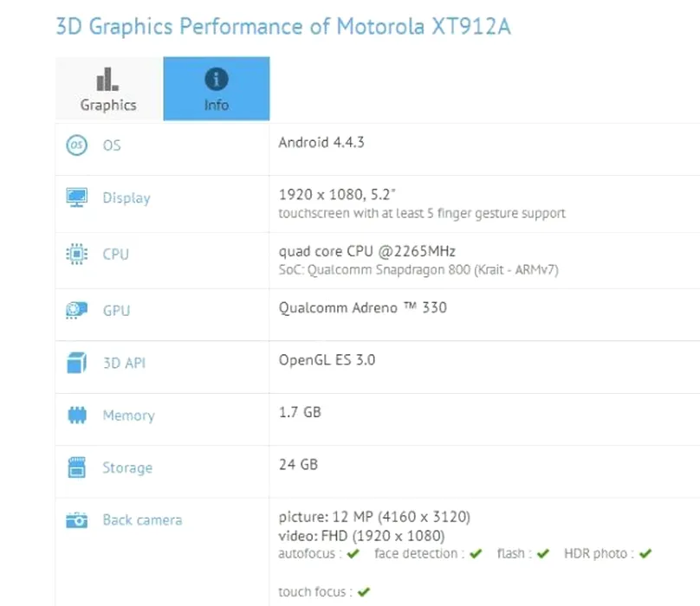Click the touch focus checkmark

364,592
